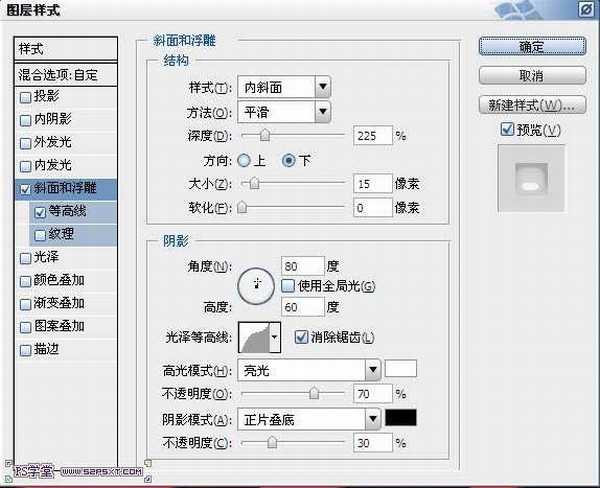
Task: Select the 上 direction radio button
Action: pos(244,160)
